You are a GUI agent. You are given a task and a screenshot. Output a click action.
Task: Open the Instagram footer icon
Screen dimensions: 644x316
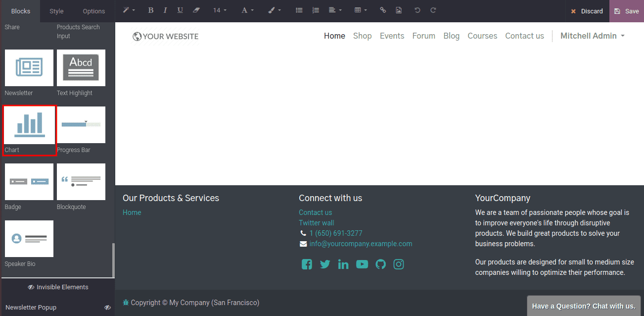click(x=399, y=264)
